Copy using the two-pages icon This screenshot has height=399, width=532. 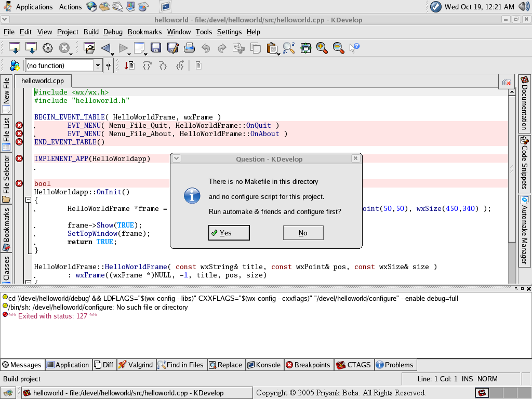click(x=256, y=48)
